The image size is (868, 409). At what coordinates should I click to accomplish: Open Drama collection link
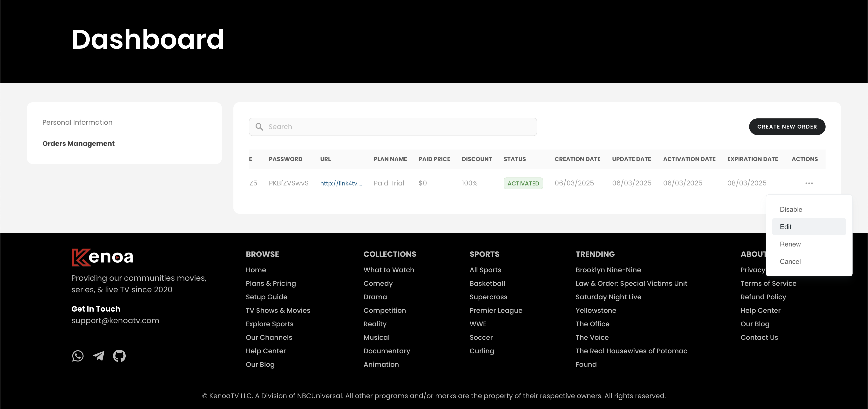tap(375, 297)
